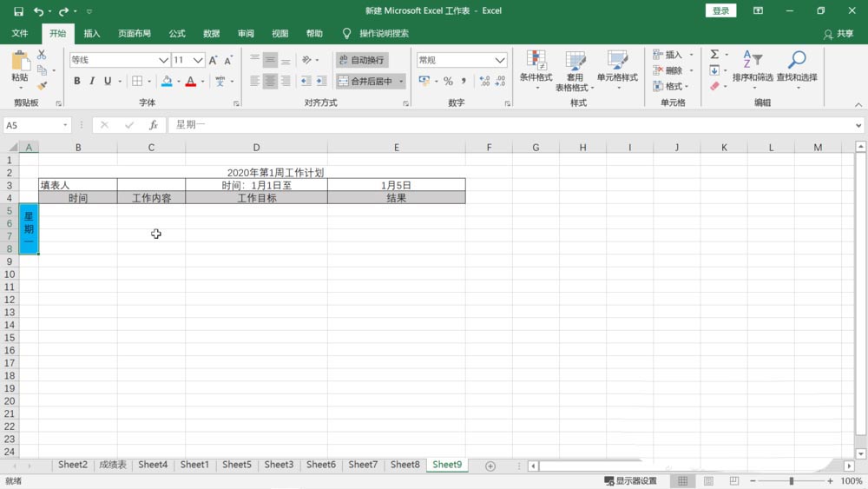Switch to the 成绩表 sheet tab
Viewport: 868px width, 489px height.
point(113,465)
